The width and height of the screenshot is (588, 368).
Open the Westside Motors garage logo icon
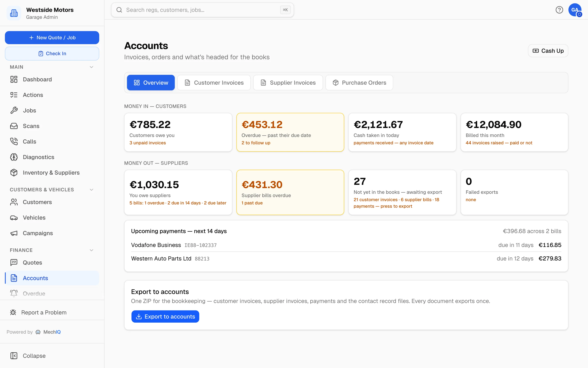pyautogui.click(x=14, y=13)
